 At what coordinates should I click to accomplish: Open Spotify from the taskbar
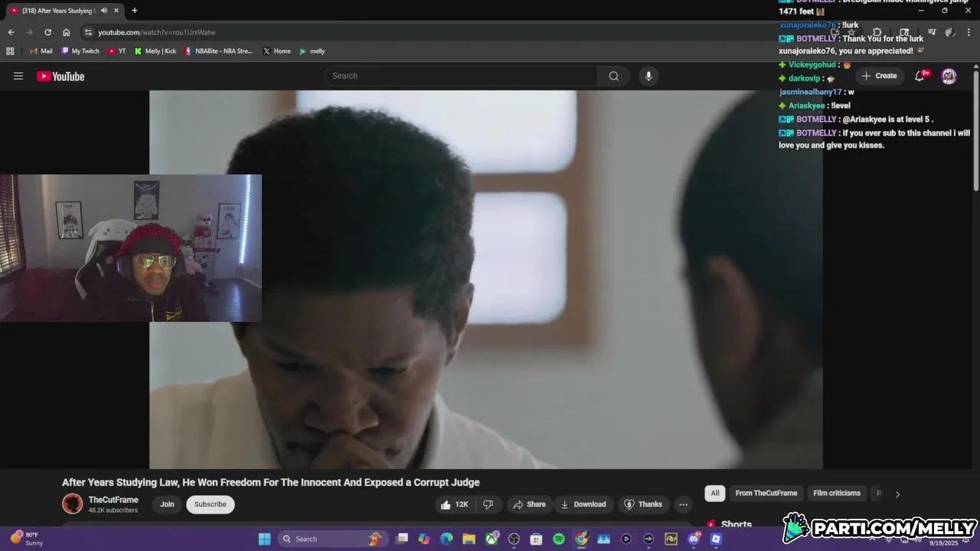click(559, 539)
